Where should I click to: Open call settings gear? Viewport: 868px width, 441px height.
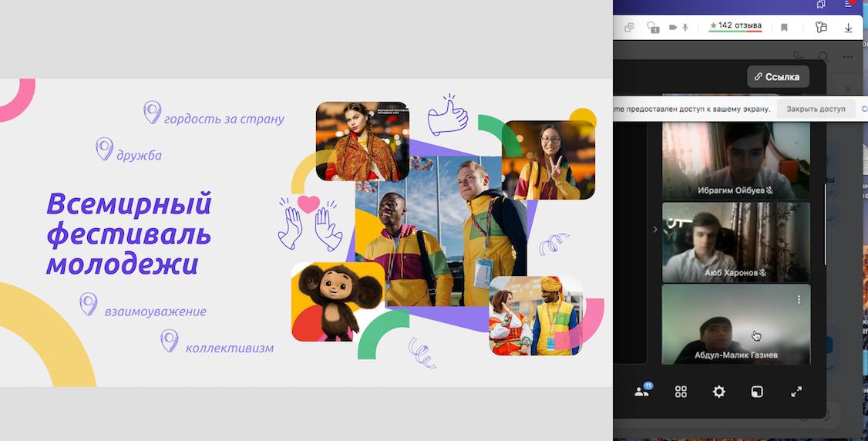tap(719, 392)
